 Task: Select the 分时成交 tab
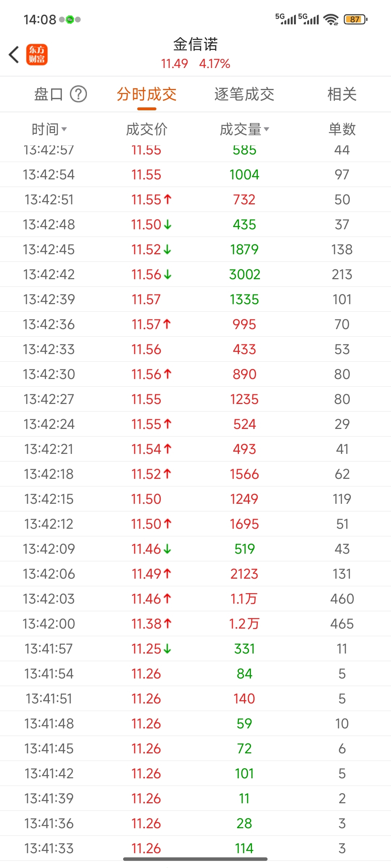[x=147, y=94]
